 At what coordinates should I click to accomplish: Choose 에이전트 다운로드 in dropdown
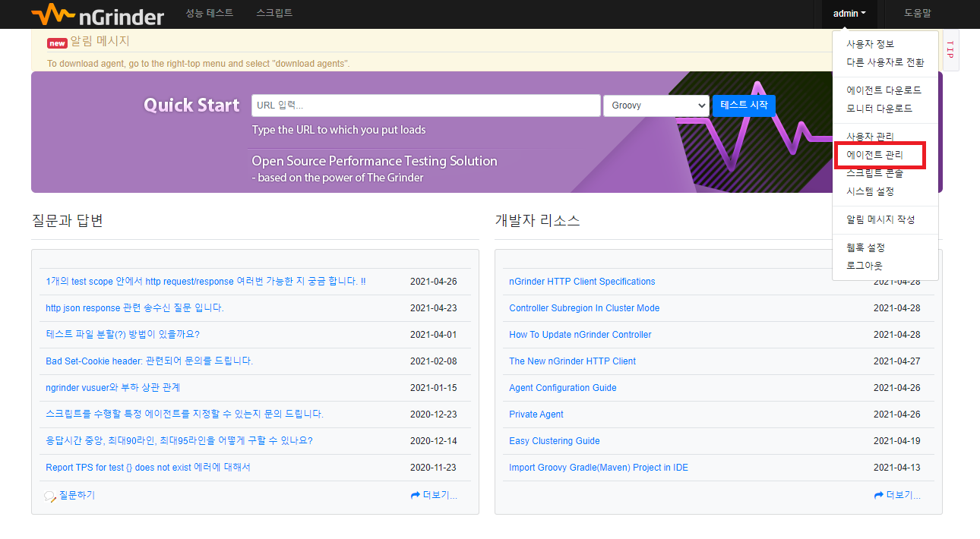[884, 90]
